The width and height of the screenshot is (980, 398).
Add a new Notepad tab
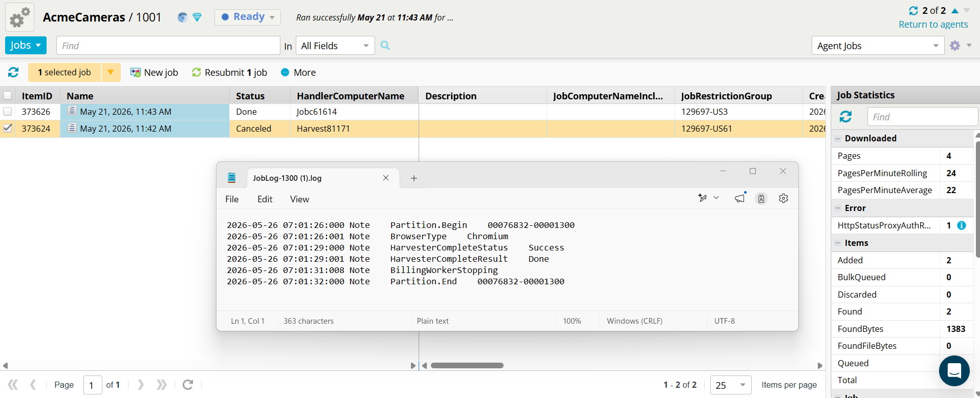(x=414, y=178)
